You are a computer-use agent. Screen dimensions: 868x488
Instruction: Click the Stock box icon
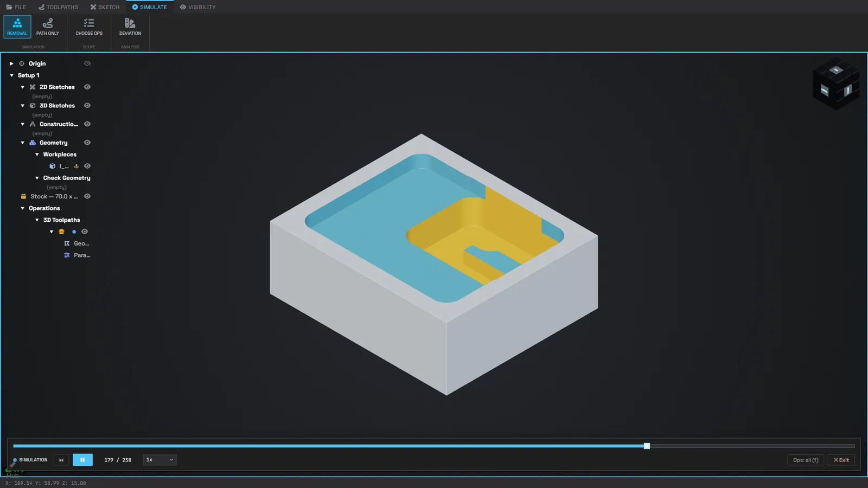[x=23, y=196]
